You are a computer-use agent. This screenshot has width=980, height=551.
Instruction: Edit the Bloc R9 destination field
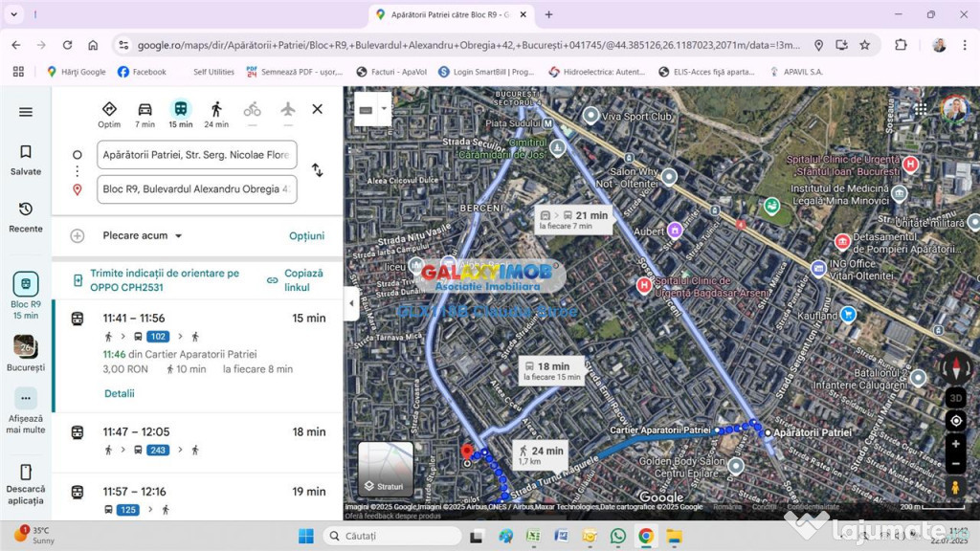pyautogui.click(x=197, y=188)
